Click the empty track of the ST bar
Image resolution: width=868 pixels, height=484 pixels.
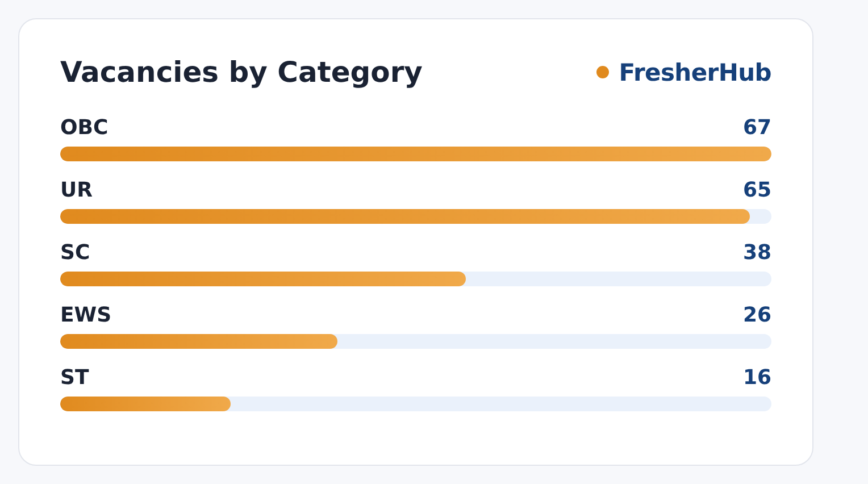501,404
